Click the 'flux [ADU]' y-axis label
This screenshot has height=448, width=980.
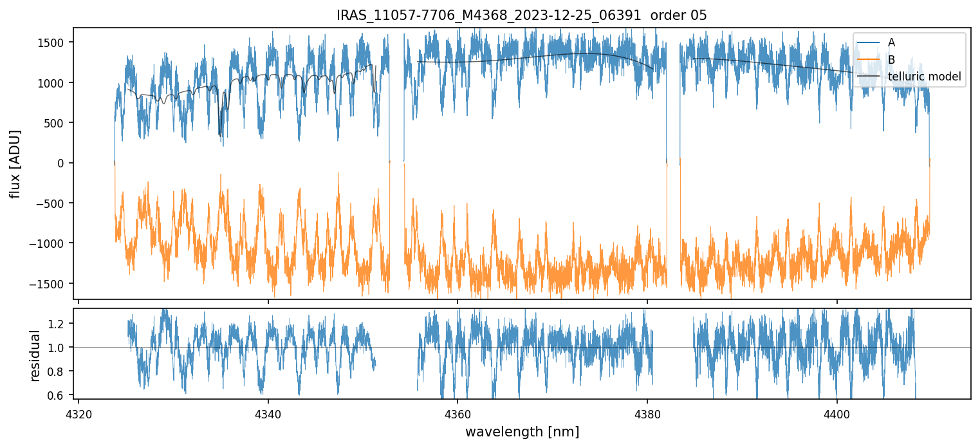click(15, 163)
